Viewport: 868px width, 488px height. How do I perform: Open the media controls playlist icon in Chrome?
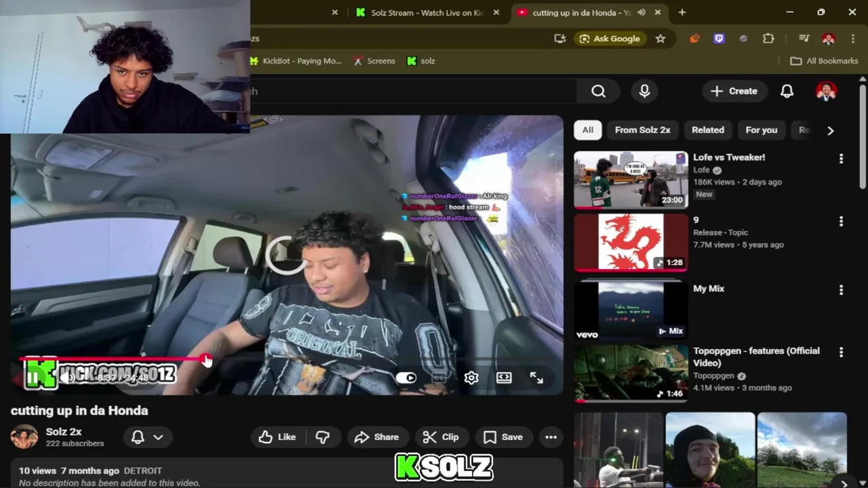(804, 39)
